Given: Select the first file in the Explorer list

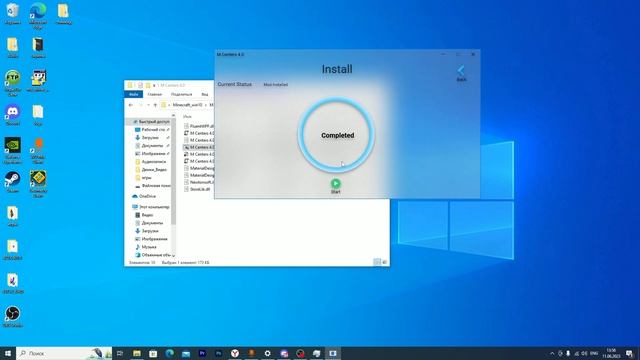Looking at the screenshot, I should coord(199,126).
